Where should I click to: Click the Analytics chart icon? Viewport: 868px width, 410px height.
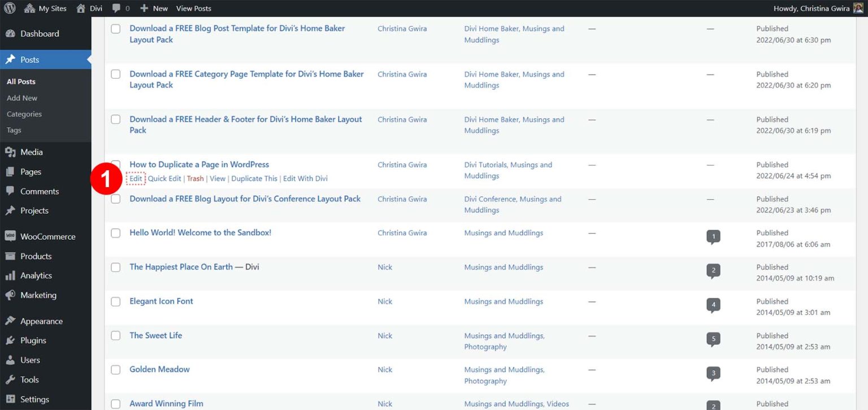click(x=12, y=275)
